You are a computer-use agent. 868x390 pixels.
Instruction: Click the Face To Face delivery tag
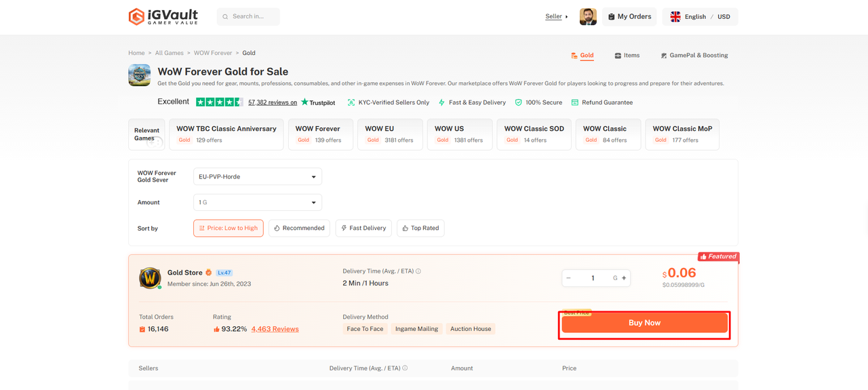coord(365,329)
